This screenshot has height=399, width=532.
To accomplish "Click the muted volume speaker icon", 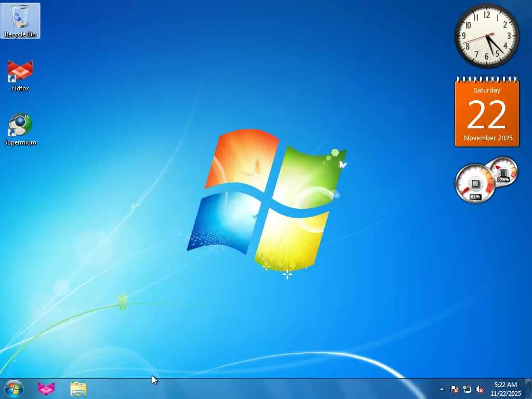I will coord(480,389).
